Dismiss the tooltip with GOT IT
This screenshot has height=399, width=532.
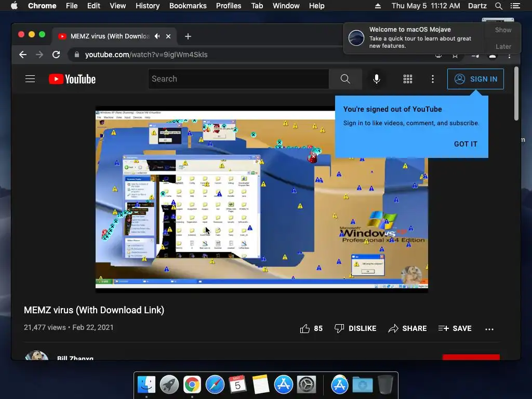(x=465, y=144)
